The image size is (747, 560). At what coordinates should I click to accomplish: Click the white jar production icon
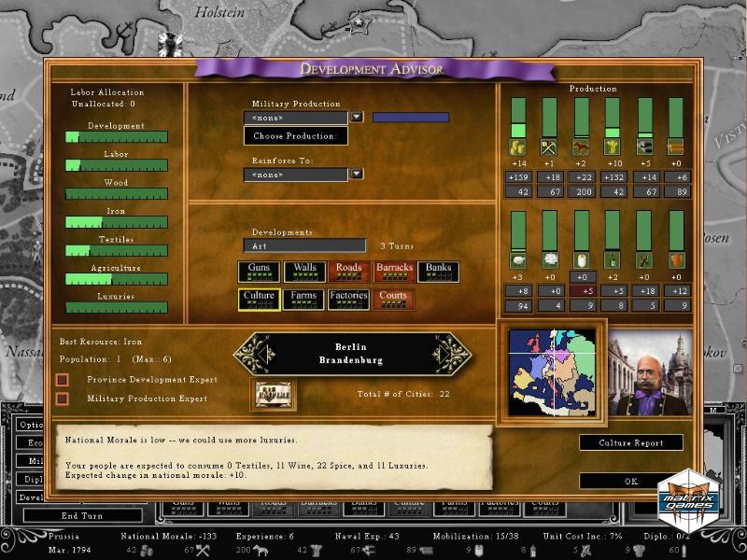581,260
